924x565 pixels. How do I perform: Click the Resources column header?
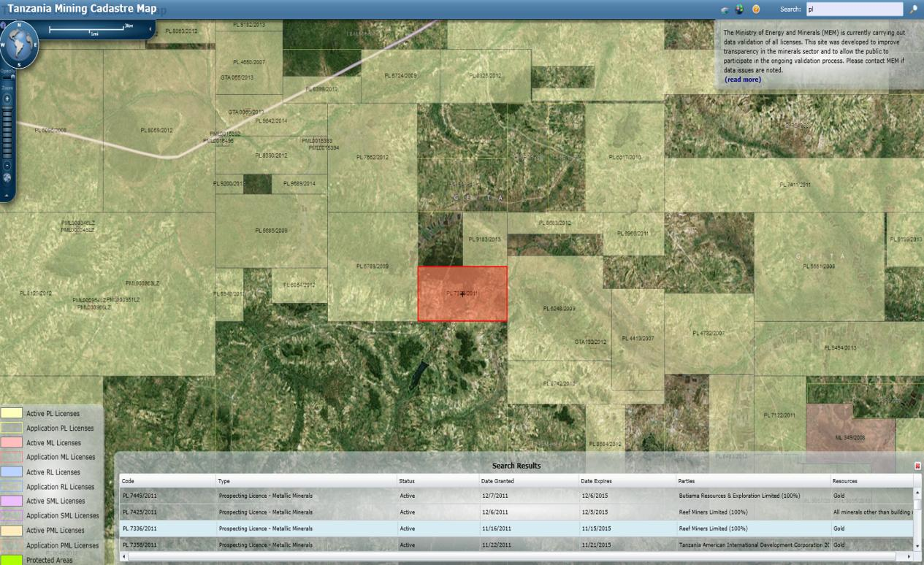pyautogui.click(x=871, y=481)
